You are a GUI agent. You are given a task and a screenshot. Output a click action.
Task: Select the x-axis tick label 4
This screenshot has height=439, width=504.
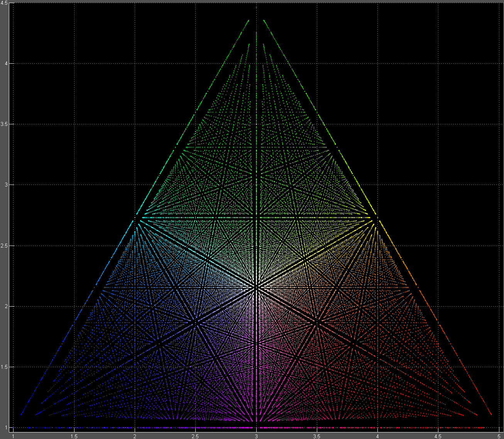pos(377,436)
